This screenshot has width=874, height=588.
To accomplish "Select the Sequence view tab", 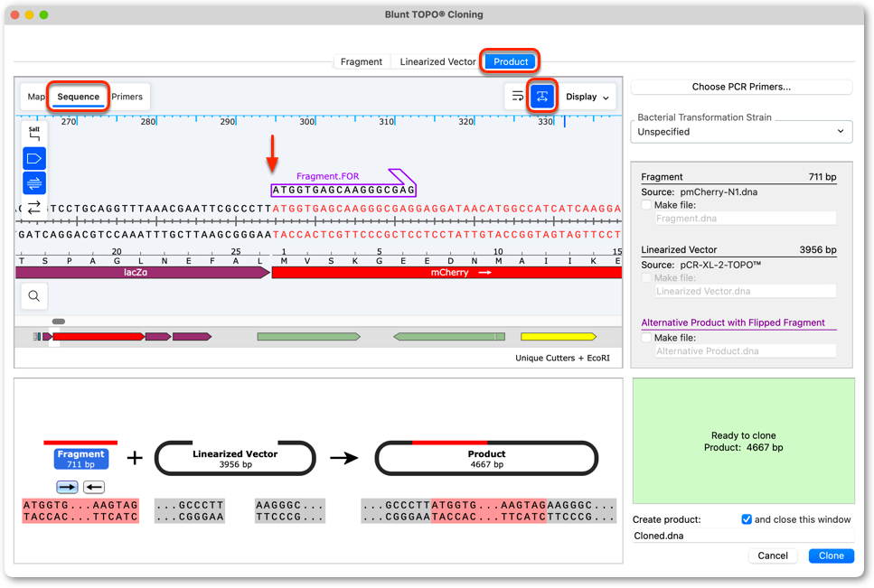I will click(x=78, y=97).
